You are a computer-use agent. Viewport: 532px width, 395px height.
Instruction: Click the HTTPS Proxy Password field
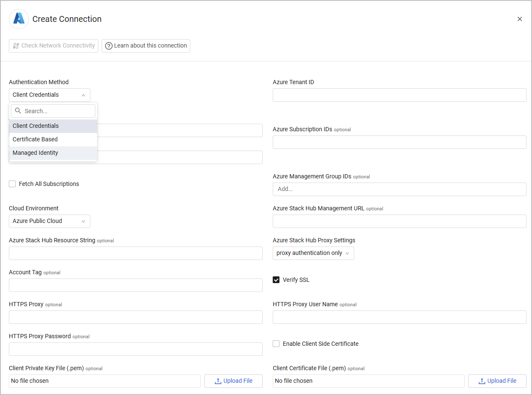click(x=136, y=349)
